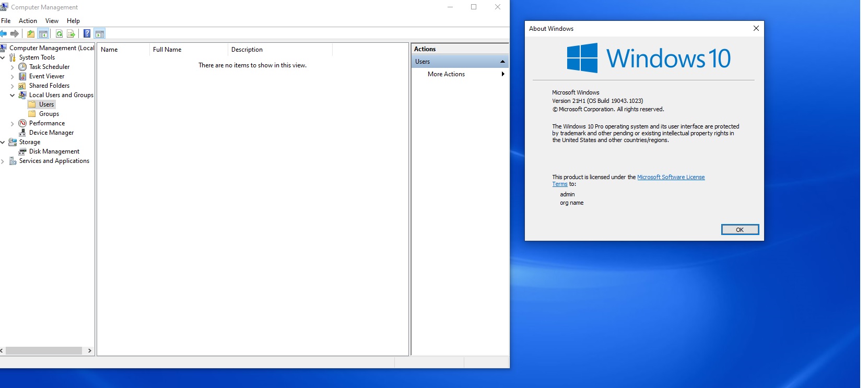Sort by the Full Name column header

click(x=189, y=50)
